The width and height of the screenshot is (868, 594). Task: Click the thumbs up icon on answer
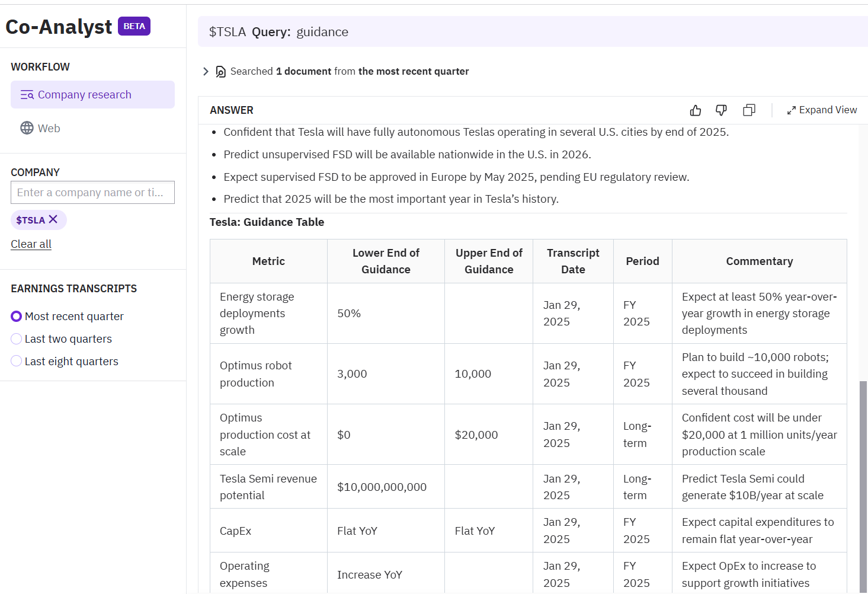pyautogui.click(x=696, y=110)
